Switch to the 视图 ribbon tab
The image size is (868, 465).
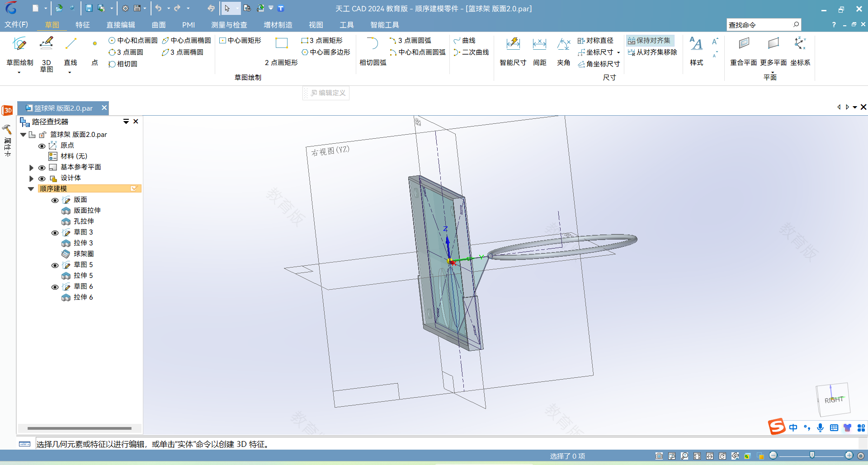(x=316, y=25)
